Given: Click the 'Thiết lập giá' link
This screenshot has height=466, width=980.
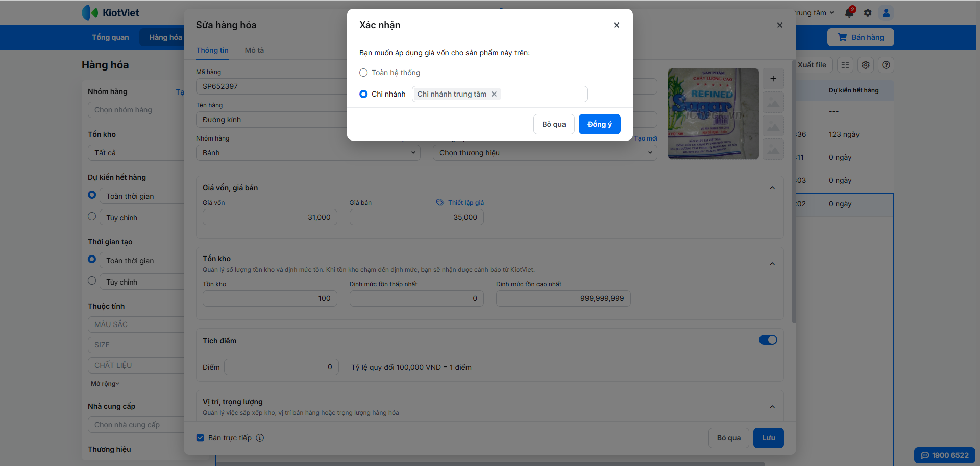Looking at the screenshot, I should (465, 203).
